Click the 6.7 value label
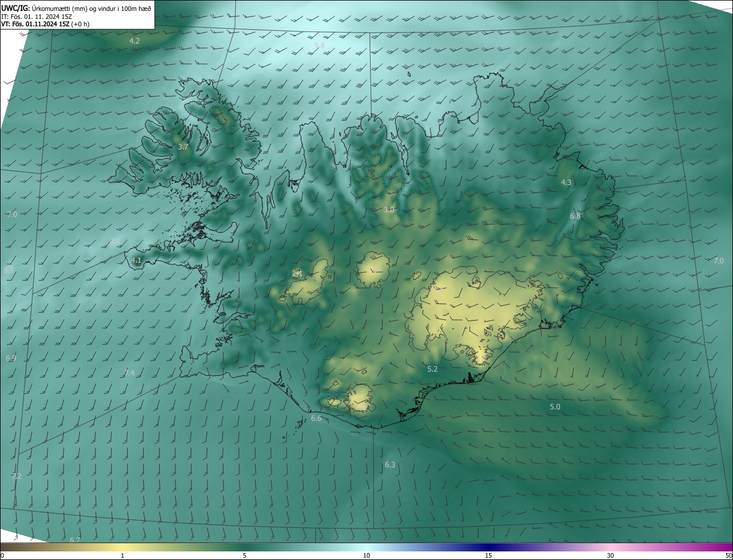Image resolution: width=733 pixels, height=560 pixels. point(75,540)
